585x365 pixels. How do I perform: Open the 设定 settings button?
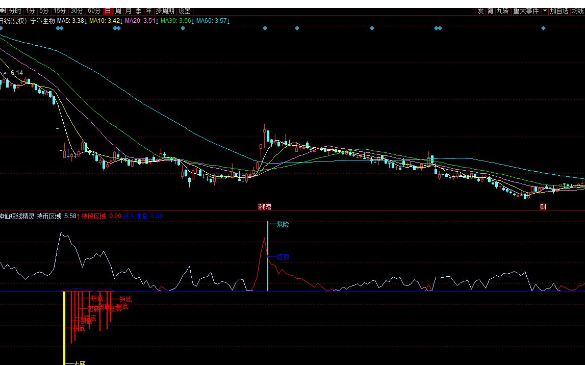pyautogui.click(x=184, y=11)
